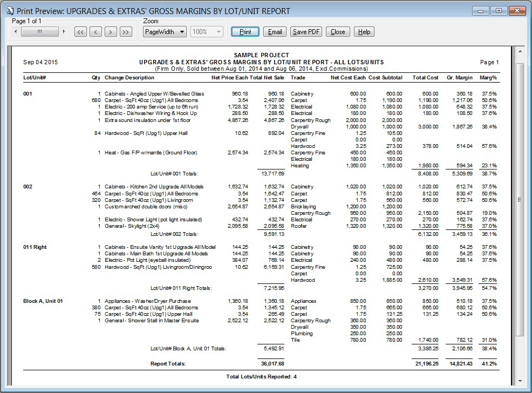The image size is (532, 393).
Task: Click lot '011 Right' label
Action: 35,247
